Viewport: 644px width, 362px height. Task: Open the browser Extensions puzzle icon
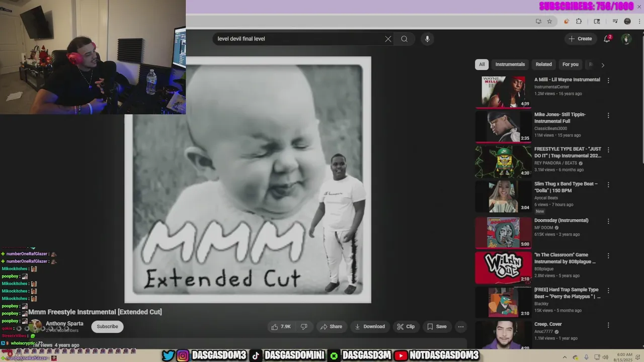[x=579, y=21]
